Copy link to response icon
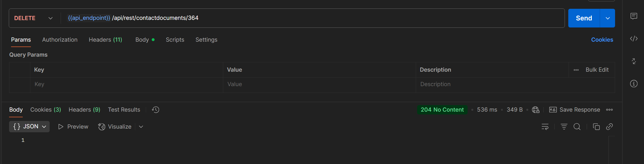 click(x=609, y=127)
